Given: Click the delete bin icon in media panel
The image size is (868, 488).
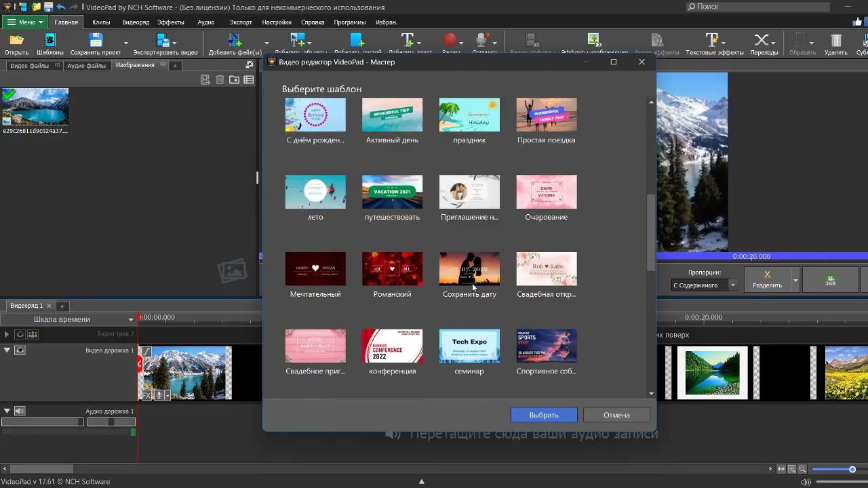Looking at the screenshot, I should [x=220, y=80].
